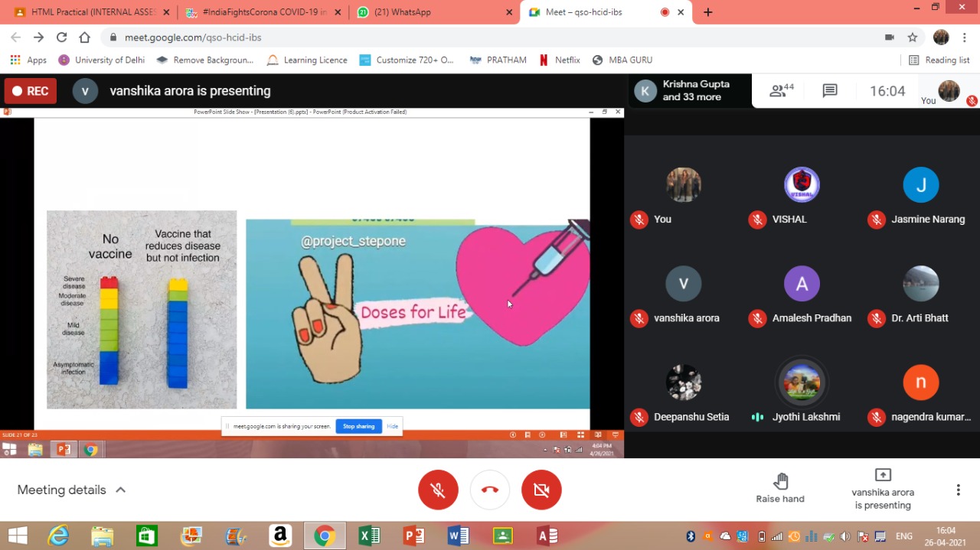This screenshot has height=550, width=980.
Task: Open Amazon from the Windows taskbar
Action: coord(280,535)
